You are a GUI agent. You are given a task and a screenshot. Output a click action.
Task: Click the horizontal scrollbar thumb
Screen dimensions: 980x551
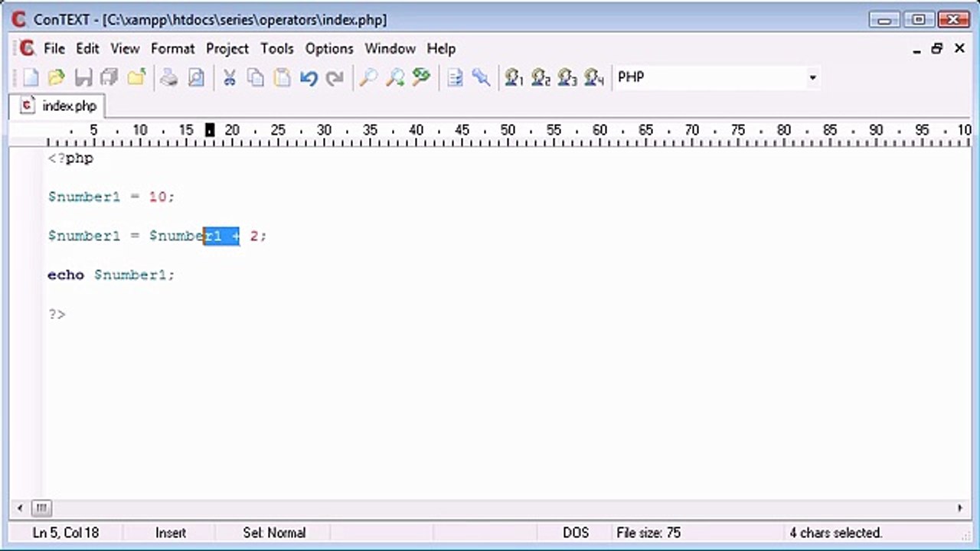(41, 507)
